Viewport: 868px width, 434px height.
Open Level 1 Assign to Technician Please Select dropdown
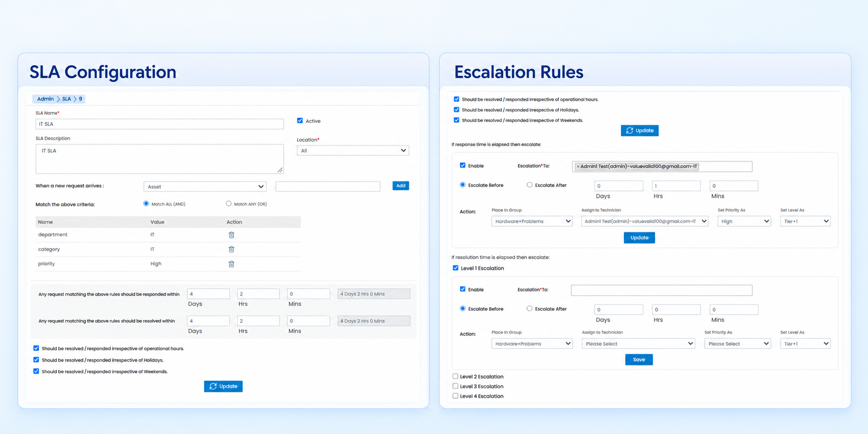click(638, 343)
